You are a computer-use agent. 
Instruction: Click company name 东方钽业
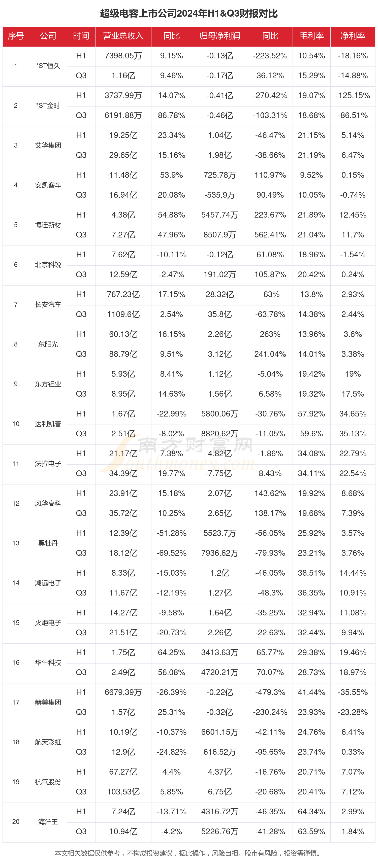tap(48, 384)
